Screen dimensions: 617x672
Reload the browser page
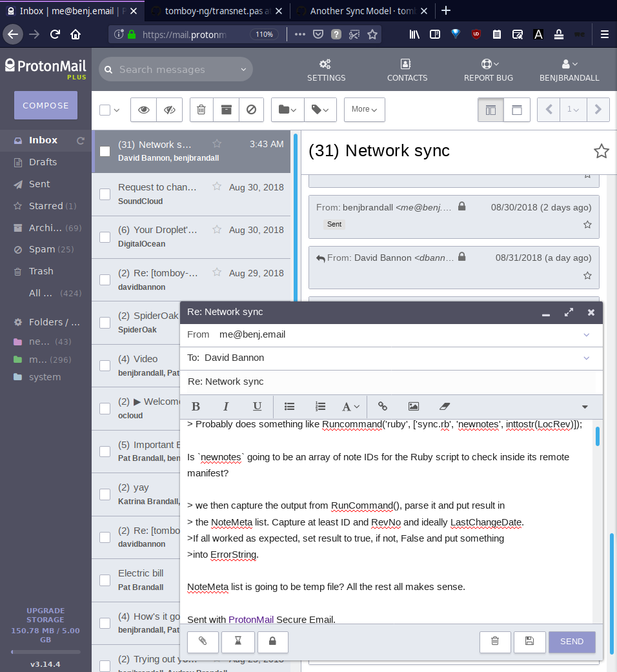coord(55,34)
